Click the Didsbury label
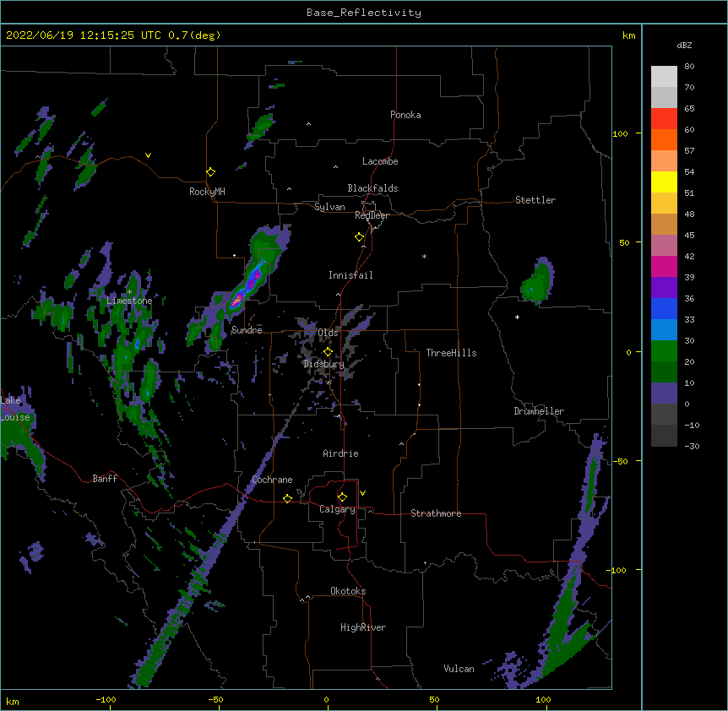The image size is (728, 711). point(324,364)
